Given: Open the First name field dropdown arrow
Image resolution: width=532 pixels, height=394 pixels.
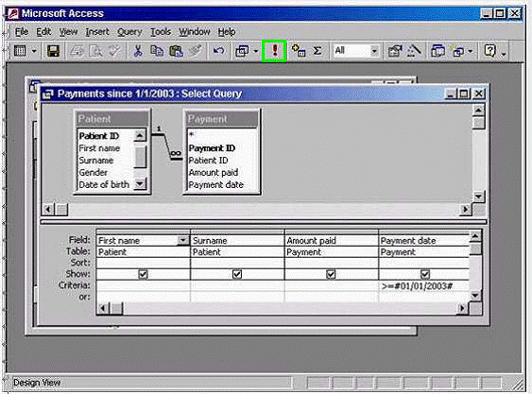Looking at the screenshot, I should [183, 240].
